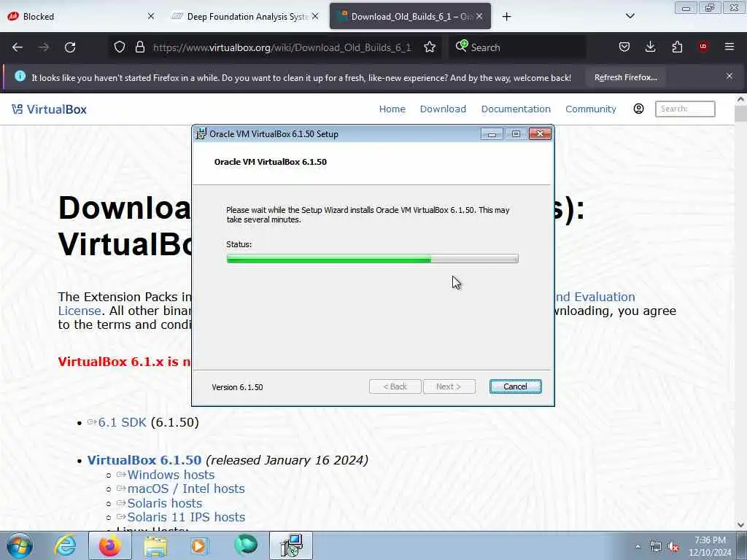Open the Home nav item
The width and height of the screenshot is (747, 560).
click(392, 109)
